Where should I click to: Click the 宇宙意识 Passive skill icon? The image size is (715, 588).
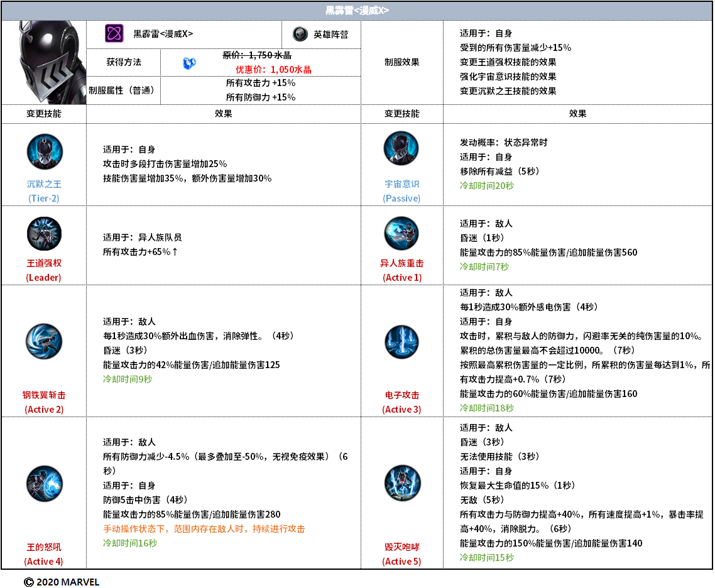click(x=401, y=149)
